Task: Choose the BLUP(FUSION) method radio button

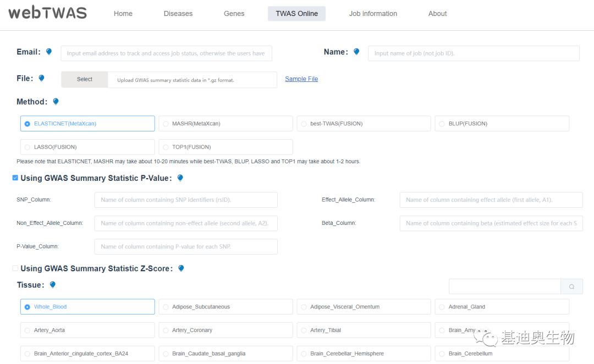Action: click(442, 124)
